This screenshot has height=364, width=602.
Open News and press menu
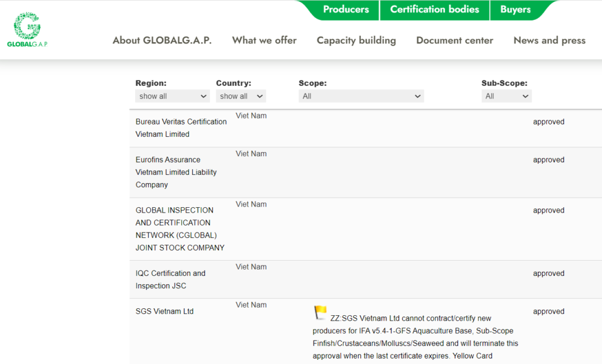(x=550, y=41)
